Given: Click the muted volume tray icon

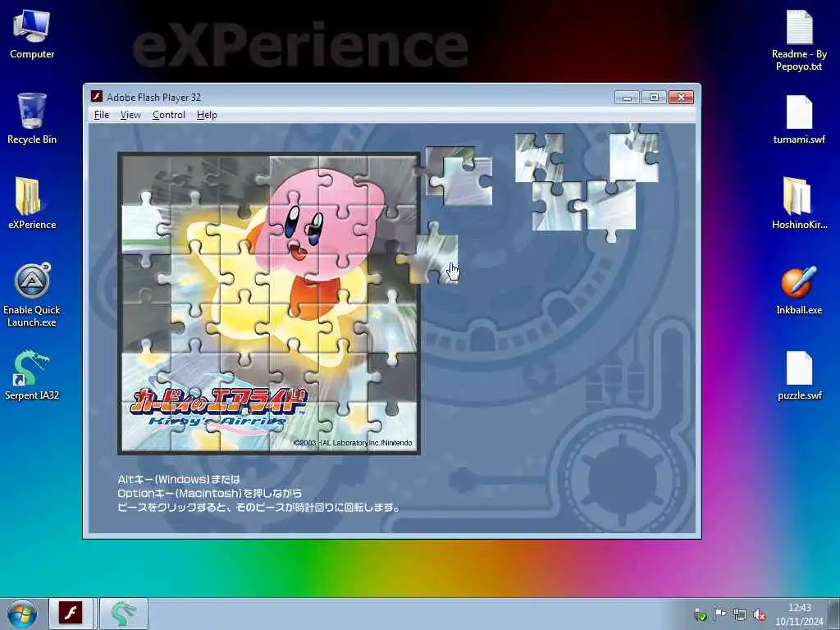Looking at the screenshot, I should [x=760, y=615].
